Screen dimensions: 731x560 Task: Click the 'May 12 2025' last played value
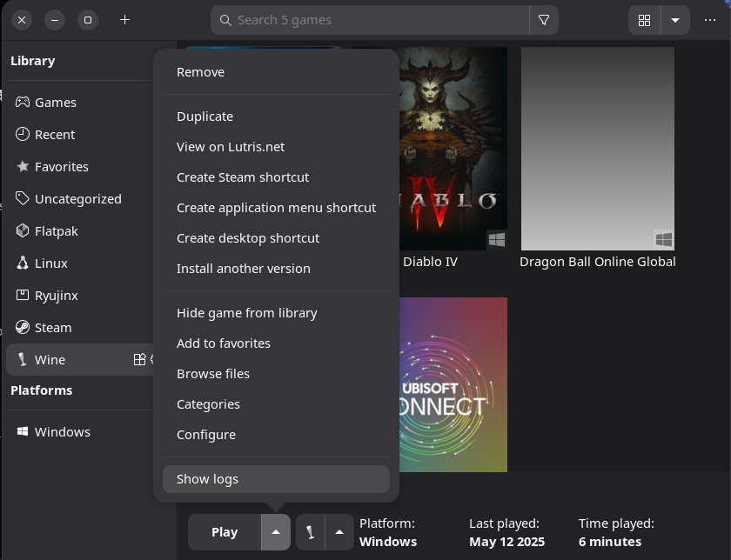(x=506, y=542)
